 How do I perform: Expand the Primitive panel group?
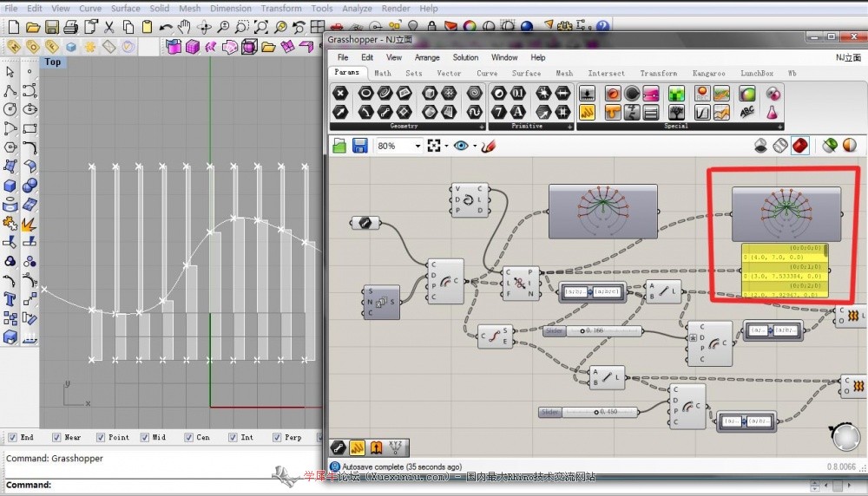(x=569, y=127)
